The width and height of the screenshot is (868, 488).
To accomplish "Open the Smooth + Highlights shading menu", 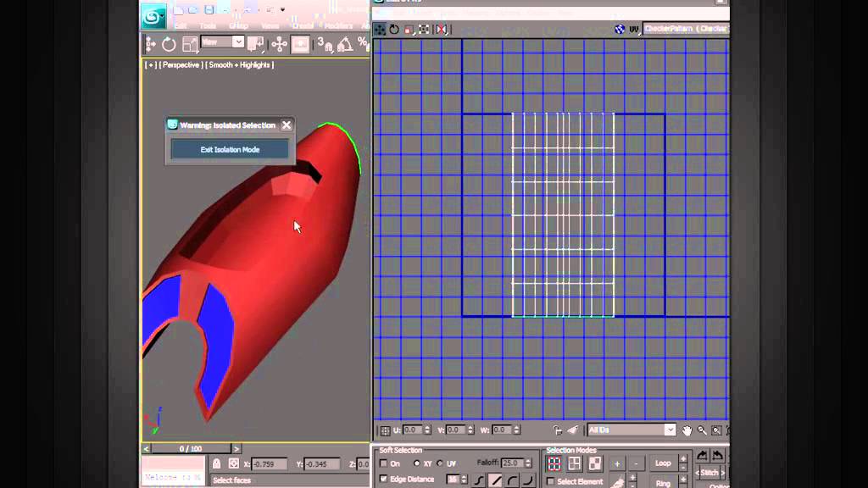I will [240, 64].
